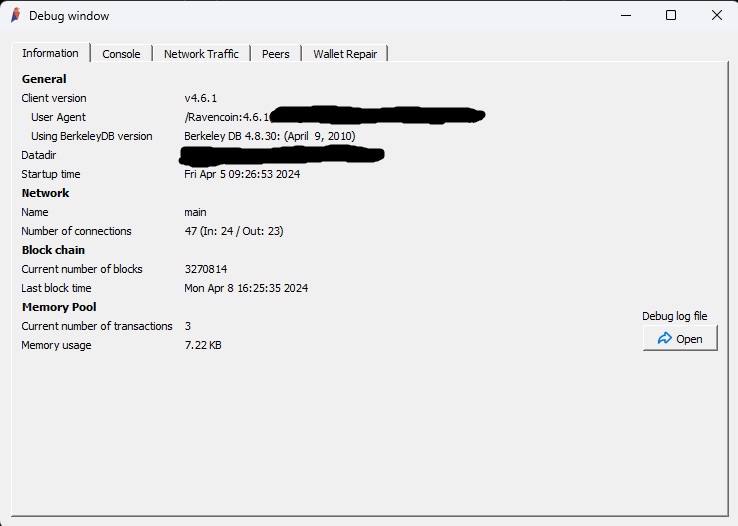The width and height of the screenshot is (738, 526).
Task: Click the Current number of blocks label
Action: tap(82, 269)
